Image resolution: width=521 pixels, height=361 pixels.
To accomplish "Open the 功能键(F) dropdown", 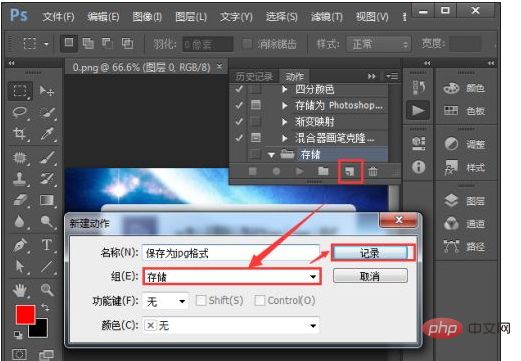I will coord(165,302).
